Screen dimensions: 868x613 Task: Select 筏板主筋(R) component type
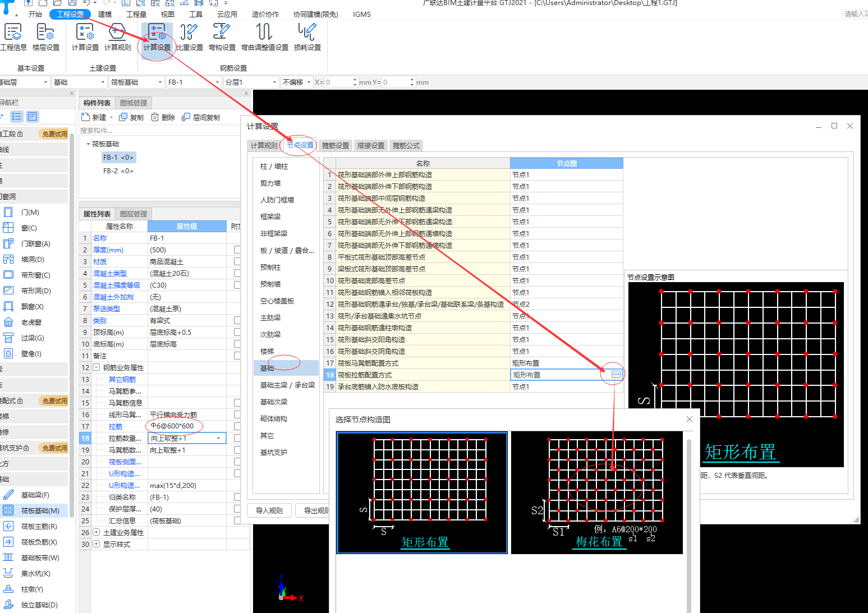[x=31, y=527]
